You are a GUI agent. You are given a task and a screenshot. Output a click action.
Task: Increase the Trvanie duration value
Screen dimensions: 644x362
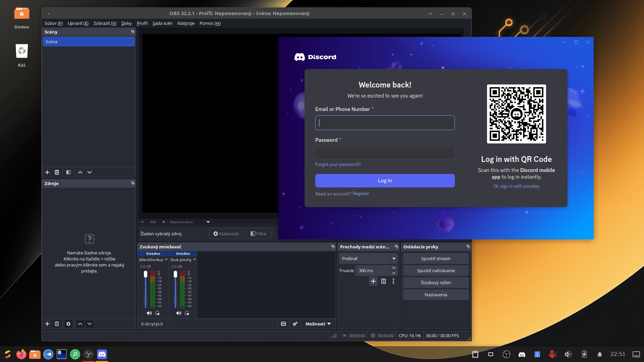click(x=394, y=268)
